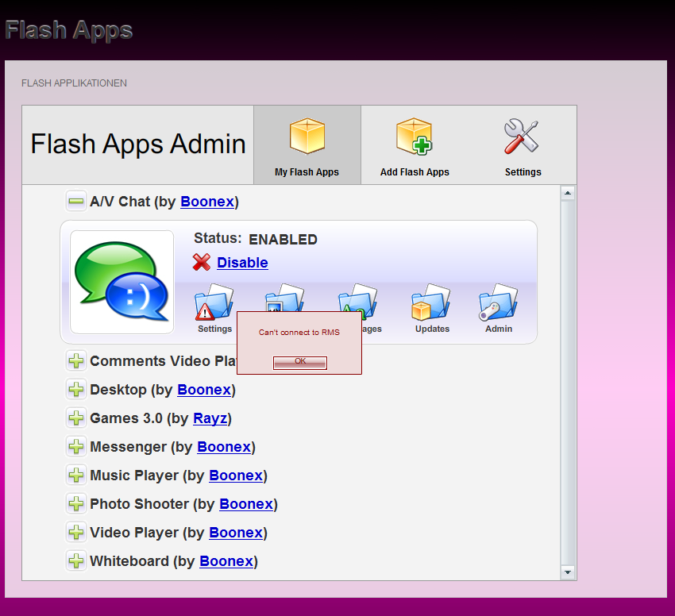Viewport: 675px width, 616px height.
Task: Click the scrollbar down arrow in app list
Action: pos(568,572)
